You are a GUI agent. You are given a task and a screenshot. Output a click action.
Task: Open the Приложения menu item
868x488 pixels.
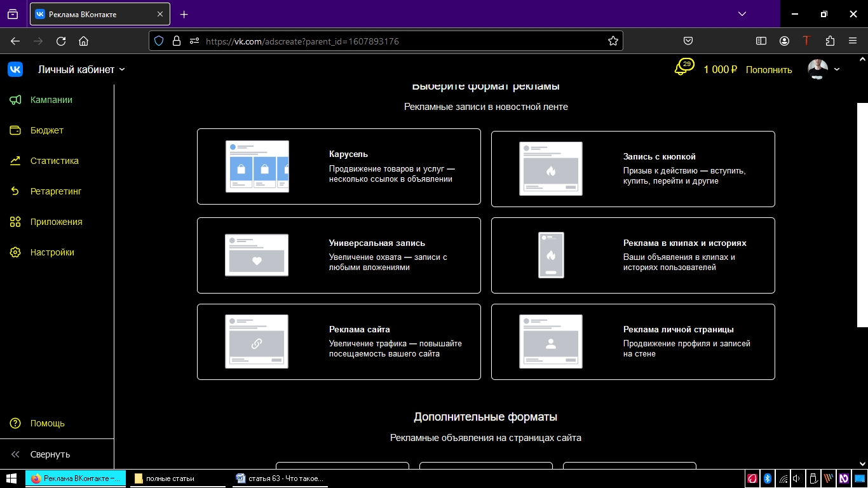click(57, 222)
